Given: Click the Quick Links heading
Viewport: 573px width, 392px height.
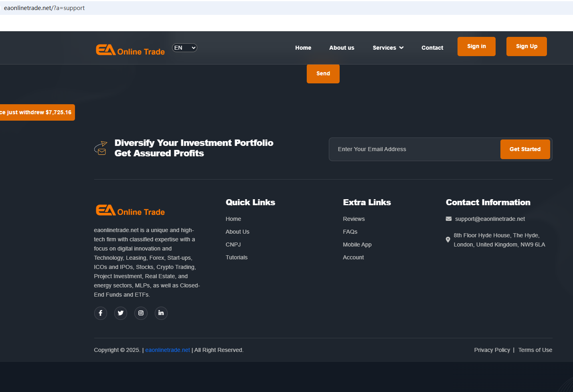Looking at the screenshot, I should point(251,202).
